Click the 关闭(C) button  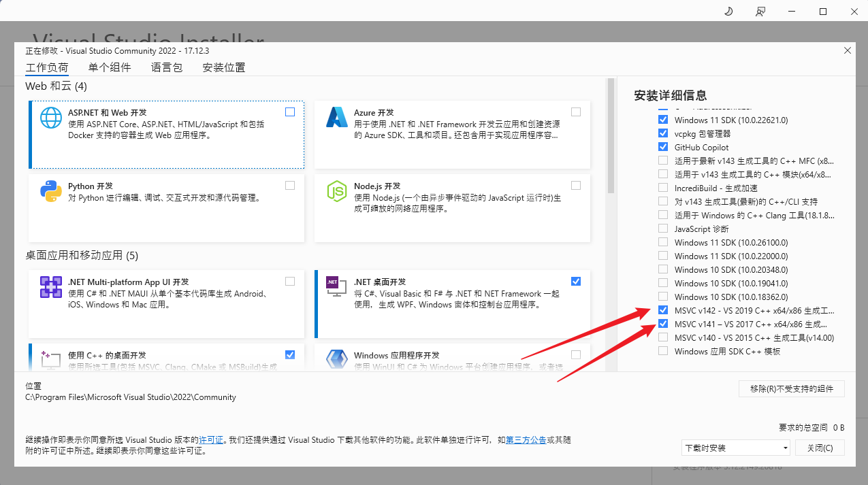point(820,447)
